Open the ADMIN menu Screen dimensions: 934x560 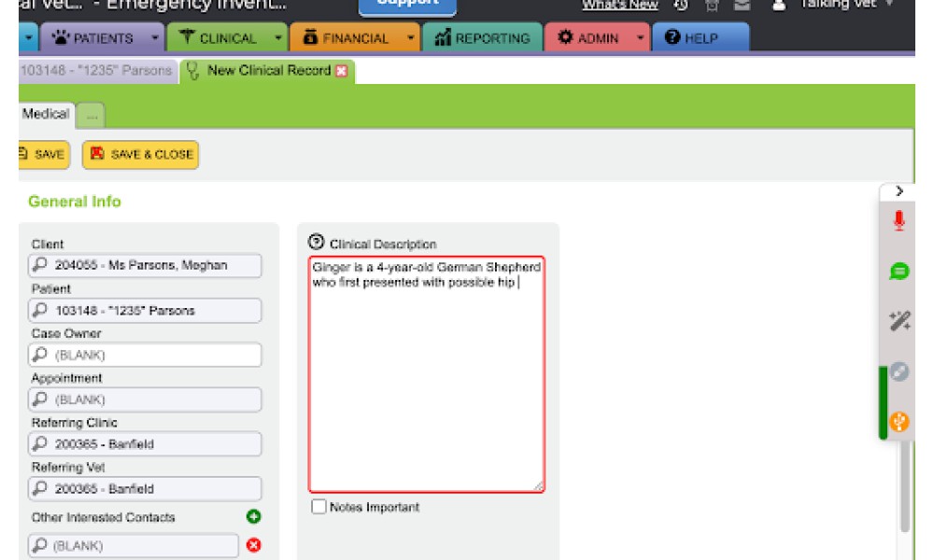tap(597, 37)
